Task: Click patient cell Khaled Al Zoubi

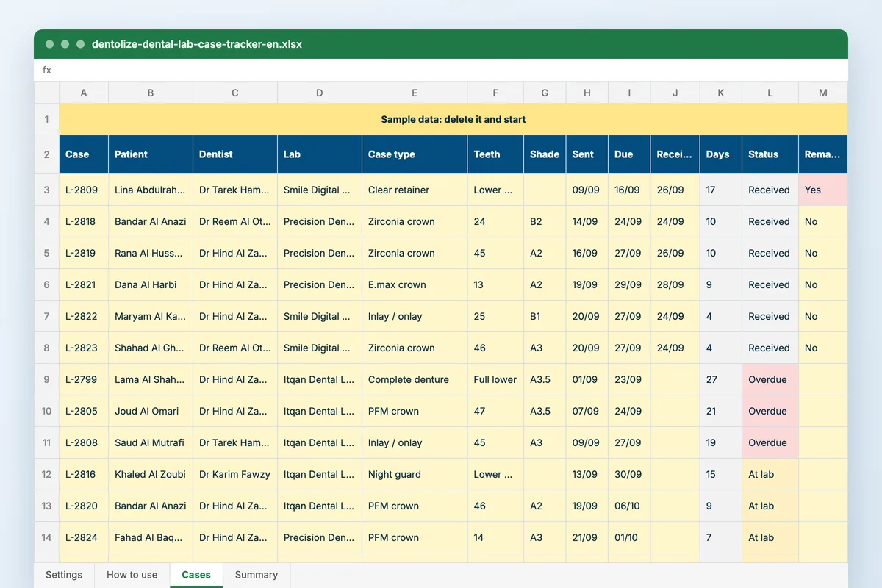Action: 151,474
